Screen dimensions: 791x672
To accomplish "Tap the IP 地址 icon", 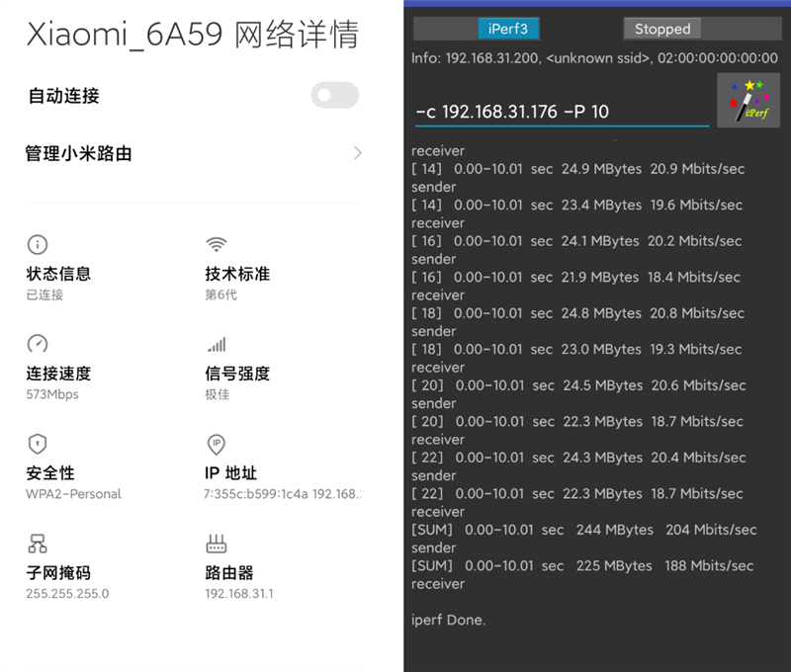I will point(216,445).
